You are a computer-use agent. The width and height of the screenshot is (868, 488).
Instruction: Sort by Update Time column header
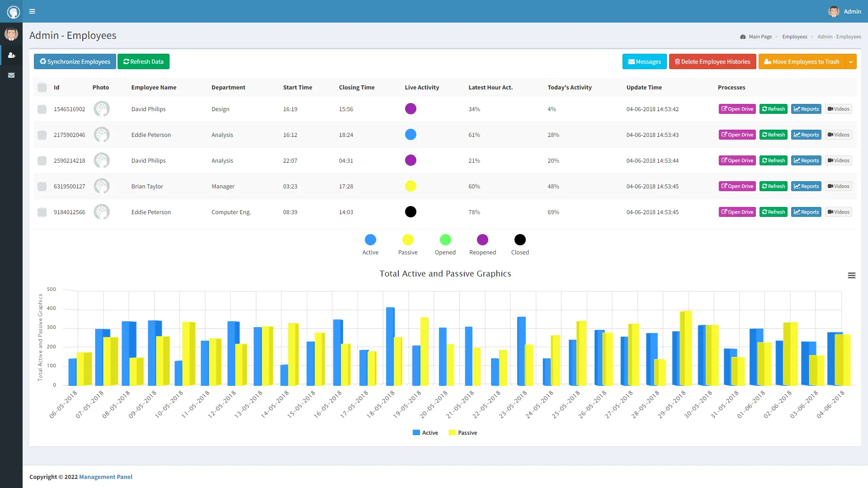644,88
